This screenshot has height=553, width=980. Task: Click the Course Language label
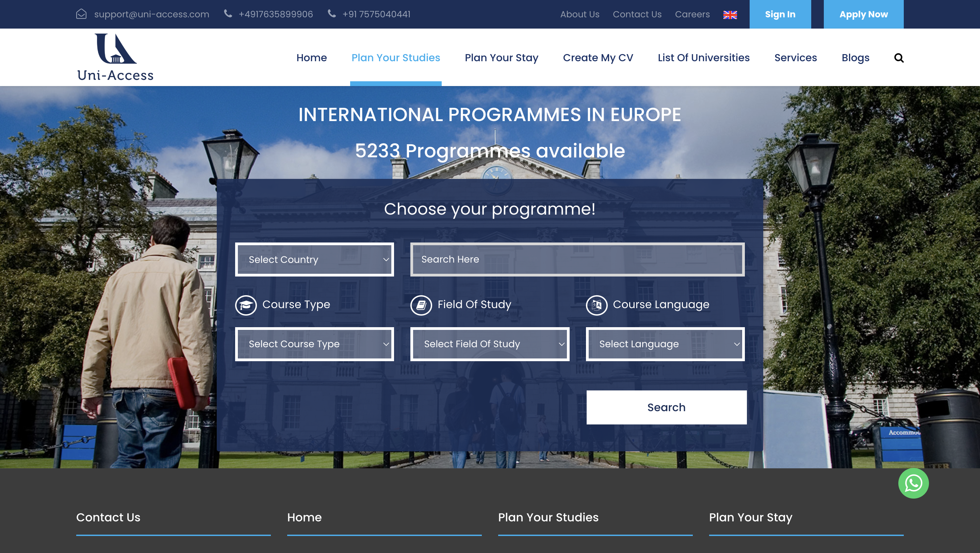tap(661, 304)
